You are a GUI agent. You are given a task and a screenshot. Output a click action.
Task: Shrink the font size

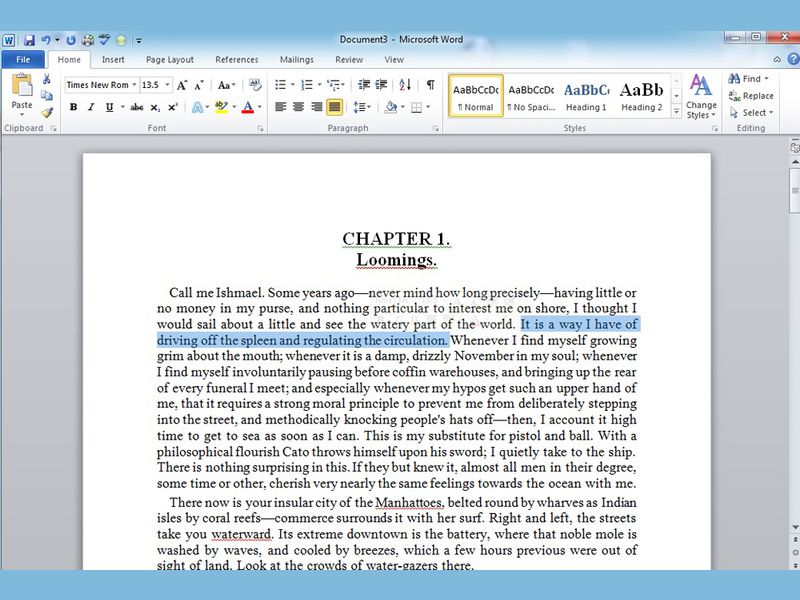[199, 85]
